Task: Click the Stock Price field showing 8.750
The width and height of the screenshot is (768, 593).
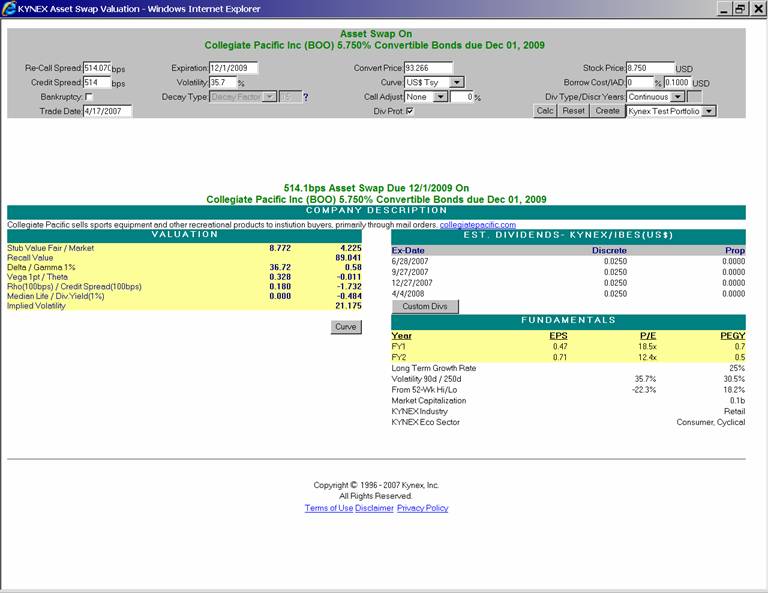Action: click(x=650, y=68)
